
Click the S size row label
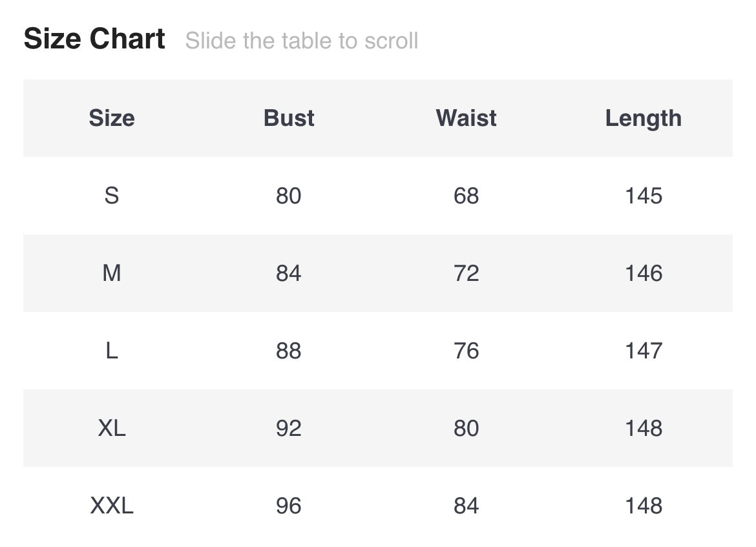112,196
